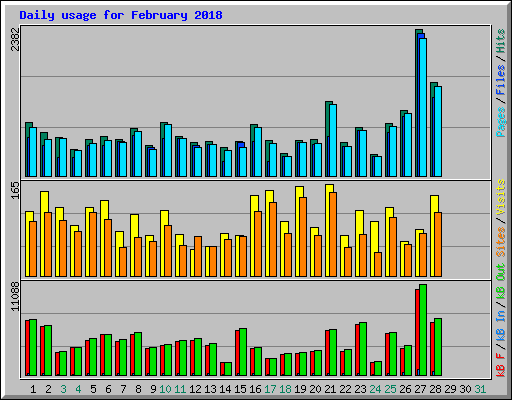This screenshot has height=400, width=512.
Task: Click the orange Sites bar for day 19
Action: (x=303, y=237)
